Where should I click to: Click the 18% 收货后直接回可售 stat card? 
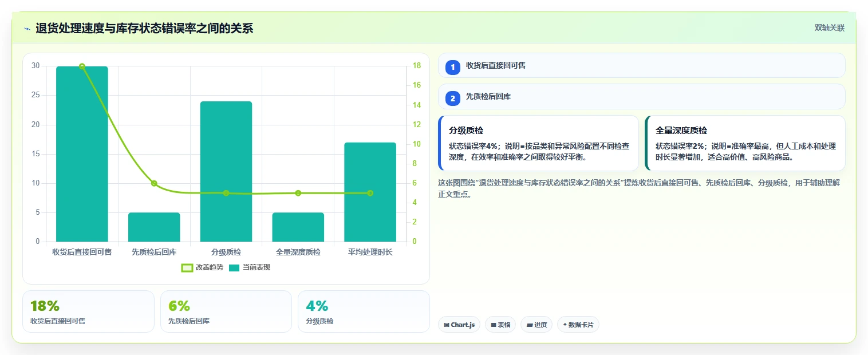pos(88,311)
